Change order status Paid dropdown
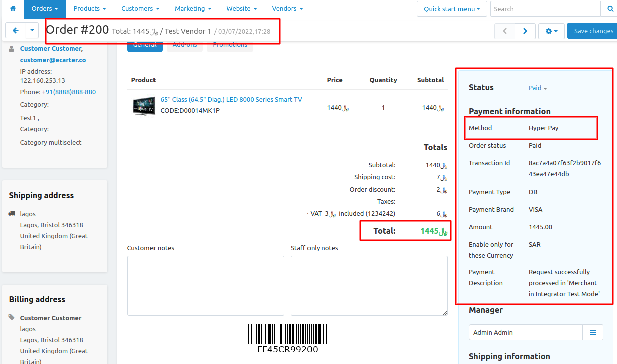The width and height of the screenshot is (617, 364). [538, 88]
